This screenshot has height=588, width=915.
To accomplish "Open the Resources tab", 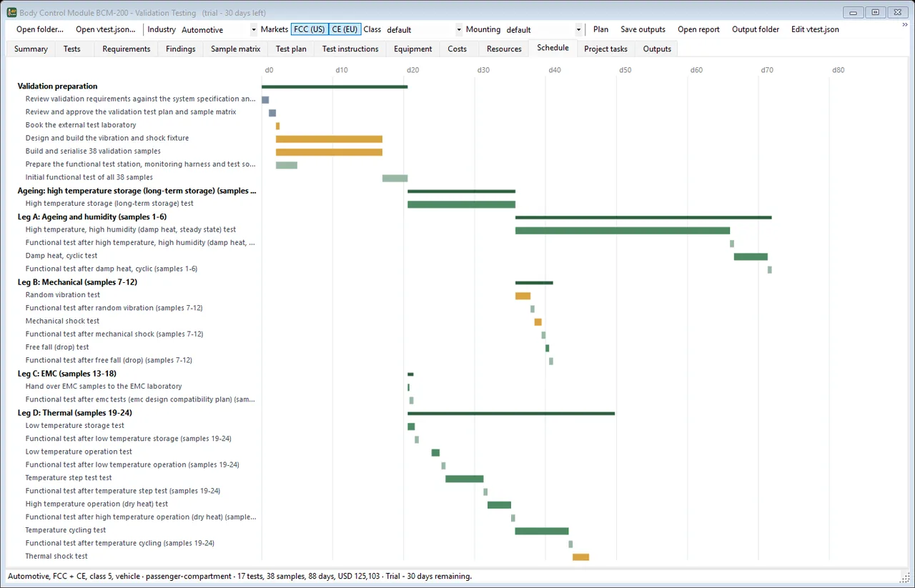I will (x=504, y=49).
